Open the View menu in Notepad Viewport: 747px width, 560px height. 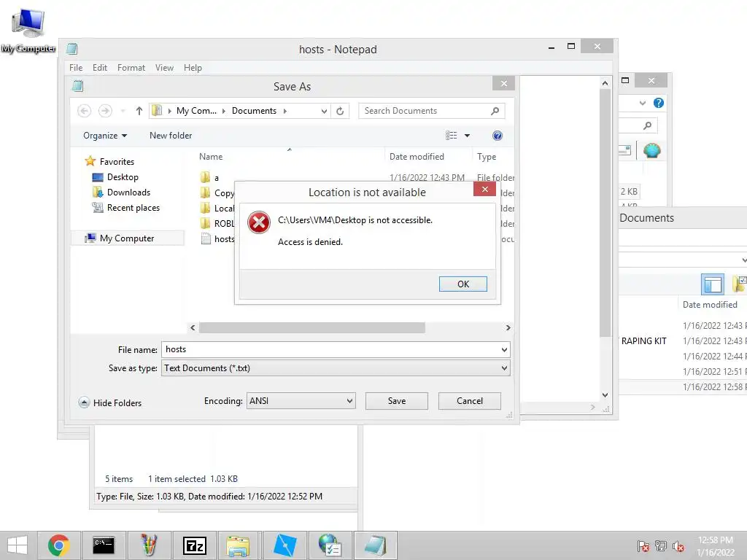pyautogui.click(x=164, y=68)
